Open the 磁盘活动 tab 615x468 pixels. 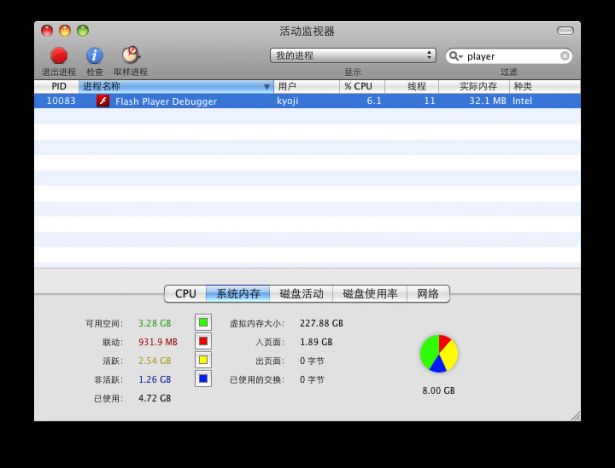(301, 294)
